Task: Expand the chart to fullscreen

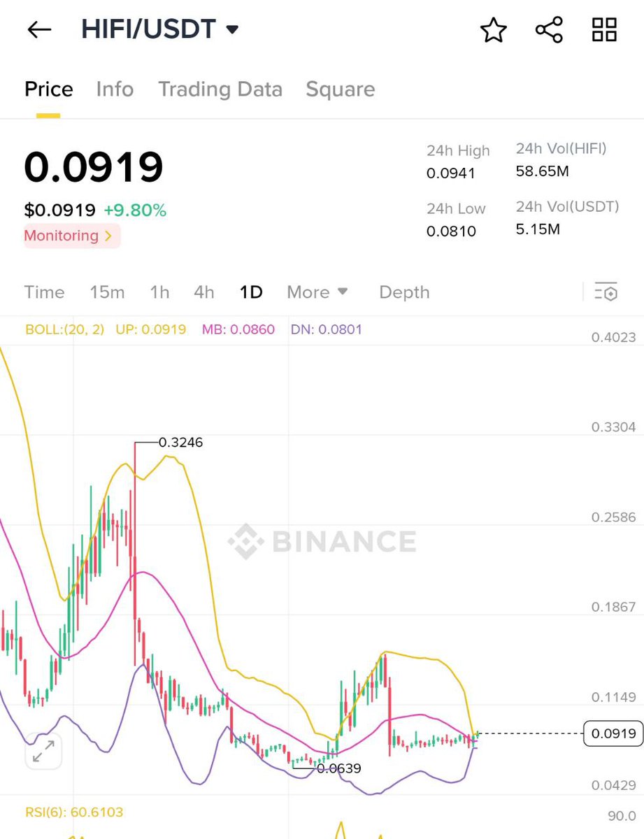Action: pyautogui.click(x=44, y=752)
